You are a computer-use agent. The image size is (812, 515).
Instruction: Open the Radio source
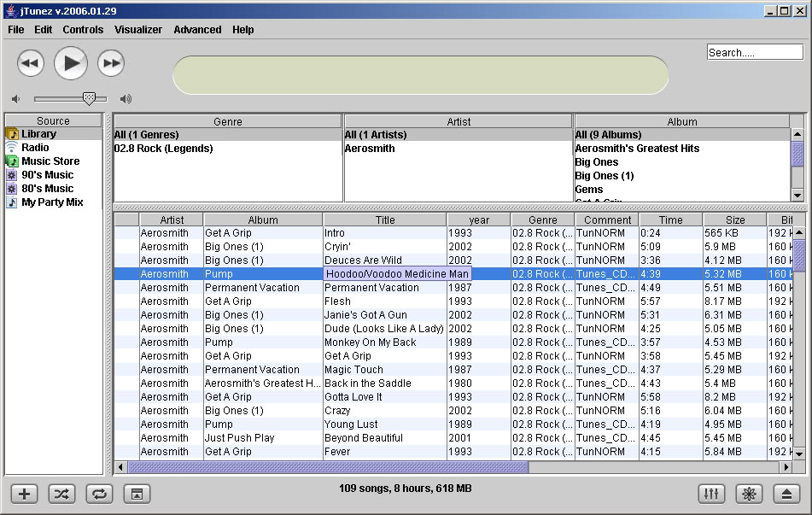coord(54,148)
